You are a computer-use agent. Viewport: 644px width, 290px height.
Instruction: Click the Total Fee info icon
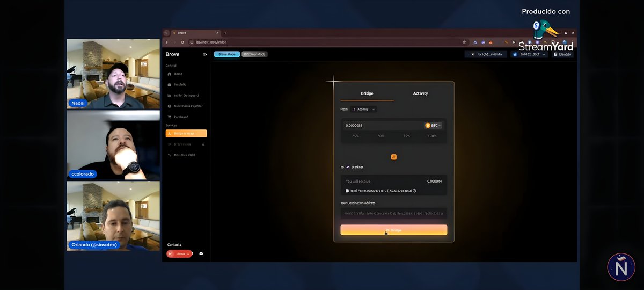(x=414, y=191)
